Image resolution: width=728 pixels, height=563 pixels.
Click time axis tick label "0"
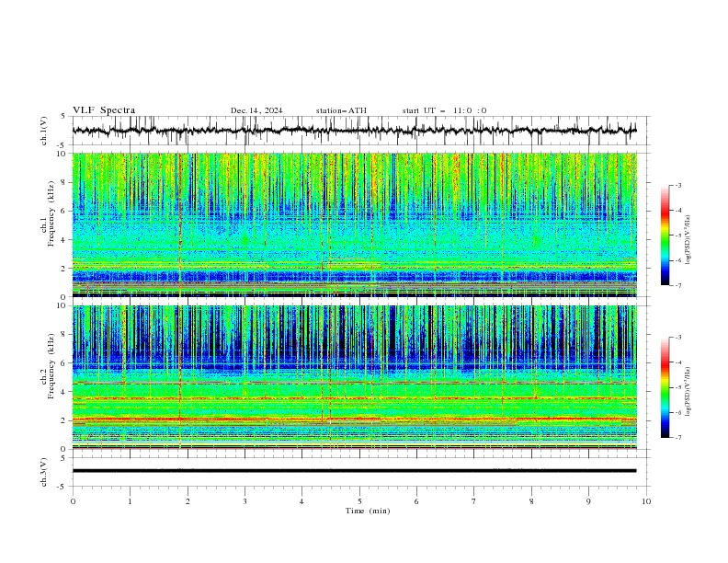pyautogui.click(x=73, y=501)
